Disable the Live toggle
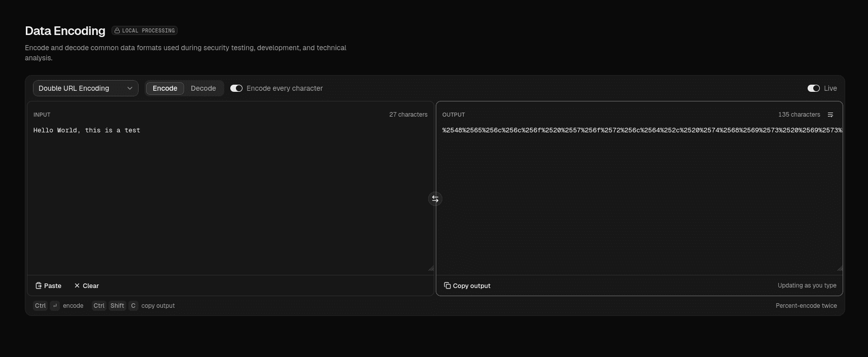 (x=814, y=88)
